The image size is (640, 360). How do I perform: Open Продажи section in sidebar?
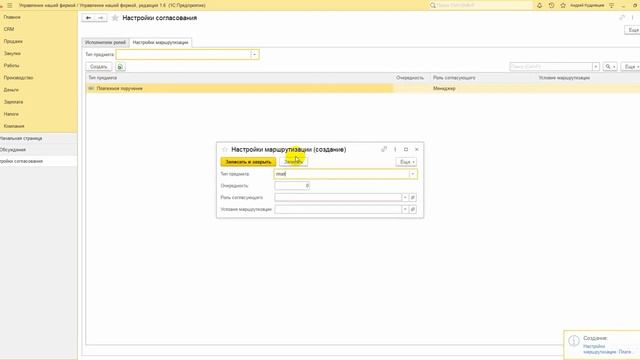[x=13, y=41]
